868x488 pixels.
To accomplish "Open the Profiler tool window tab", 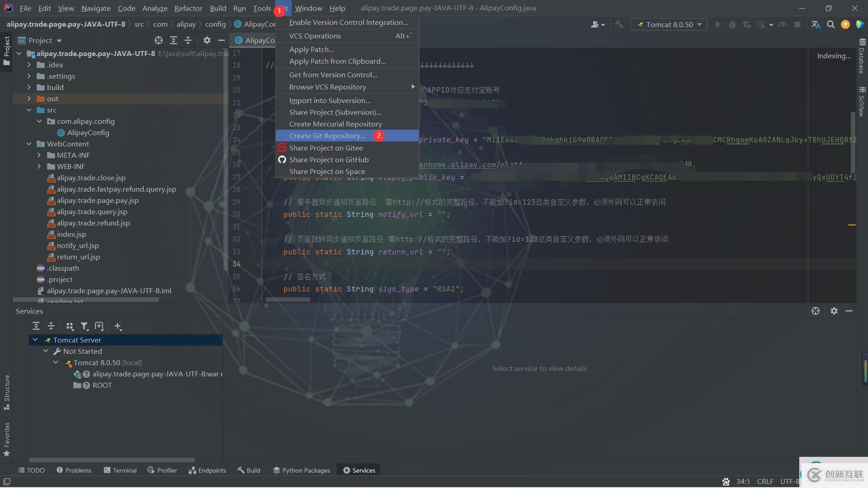I will point(162,470).
